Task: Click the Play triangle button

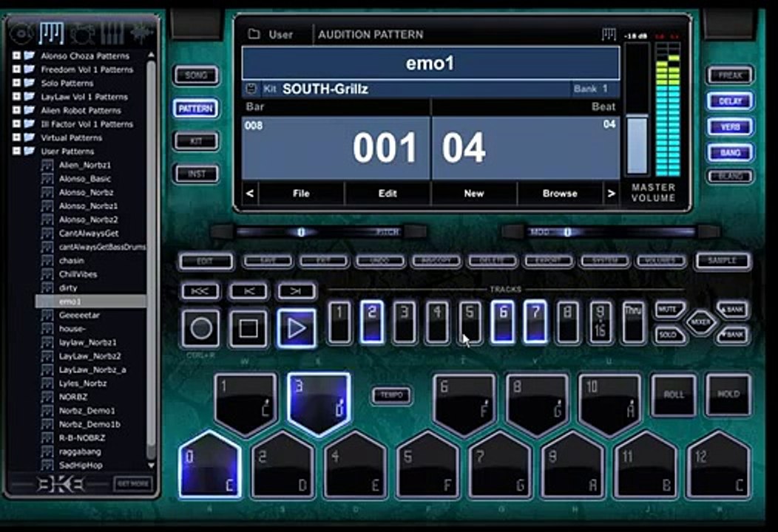Action: pos(297,328)
